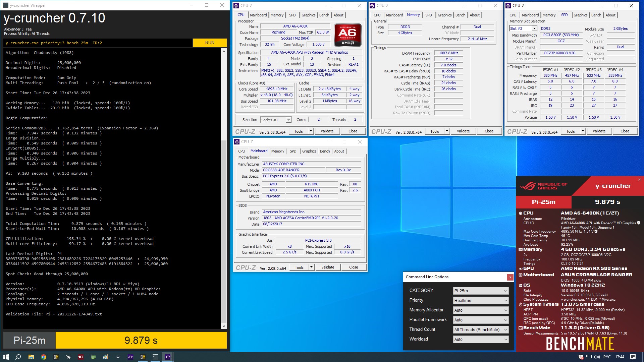Open volume control tray icon
The height and width of the screenshot is (362, 644).
point(597,357)
